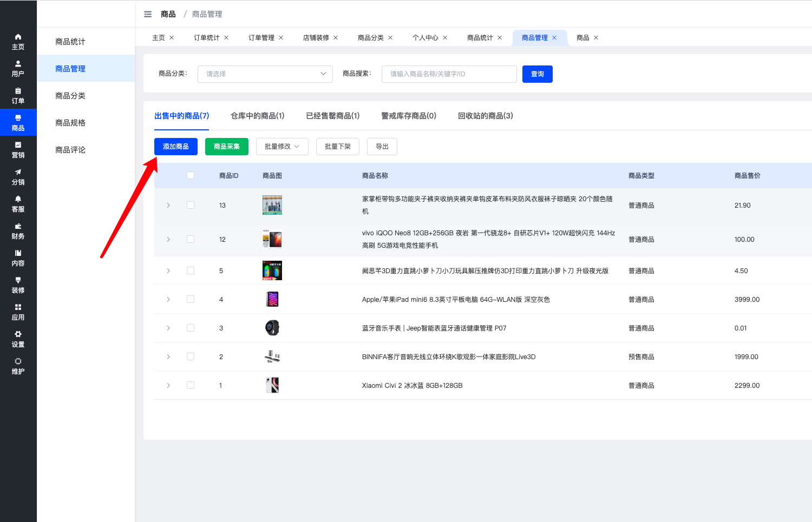Check the box for product ID 5
Viewport: 812px width, 522px height.
pyautogui.click(x=191, y=270)
